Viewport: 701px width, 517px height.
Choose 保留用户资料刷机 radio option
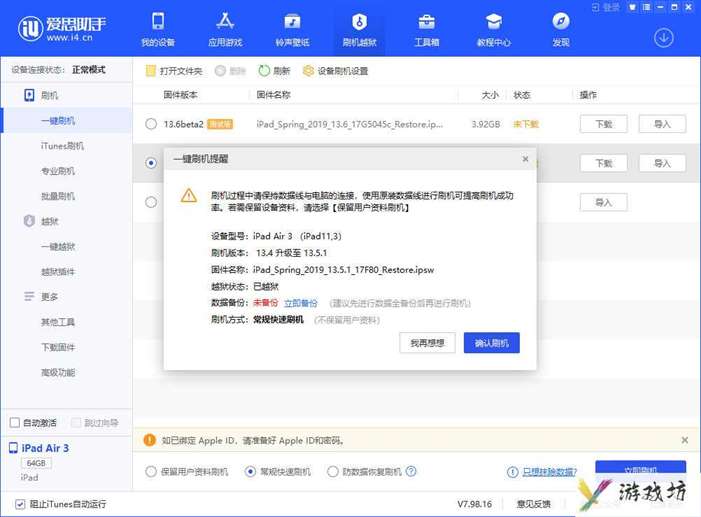(151, 471)
